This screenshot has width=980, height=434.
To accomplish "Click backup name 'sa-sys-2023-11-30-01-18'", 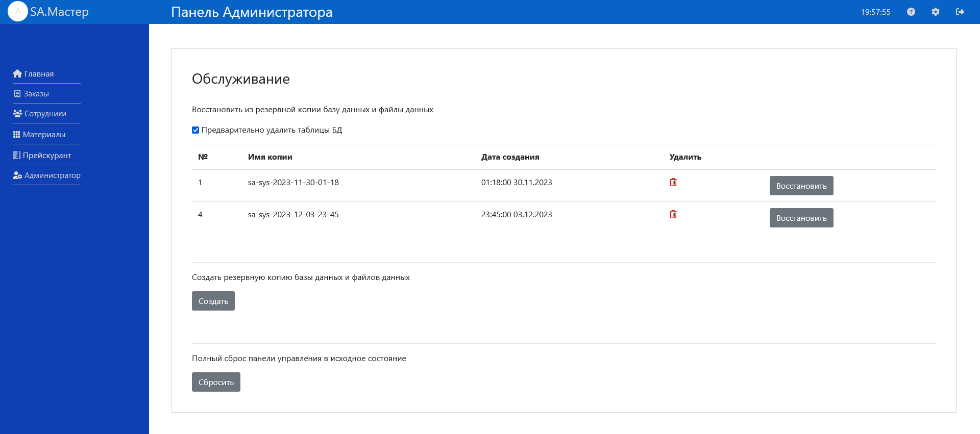I will point(293,182).
